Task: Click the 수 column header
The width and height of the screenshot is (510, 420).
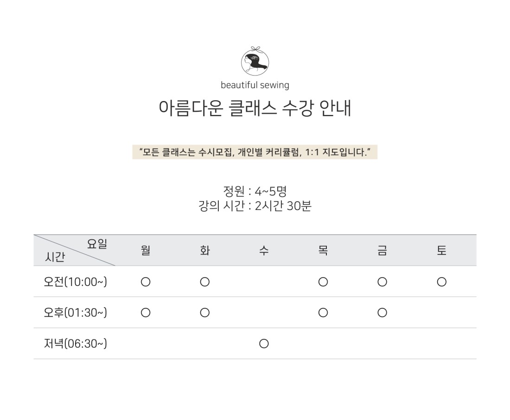Action: click(264, 250)
